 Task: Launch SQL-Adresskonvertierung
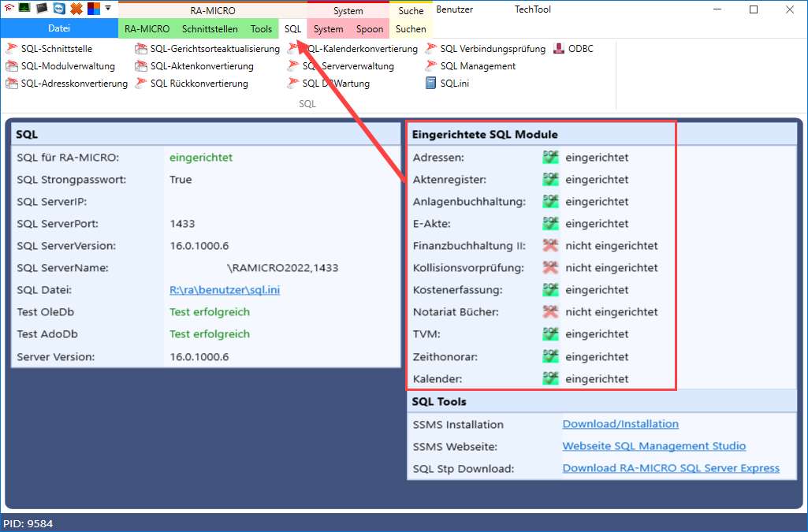pyautogui.click(x=66, y=84)
